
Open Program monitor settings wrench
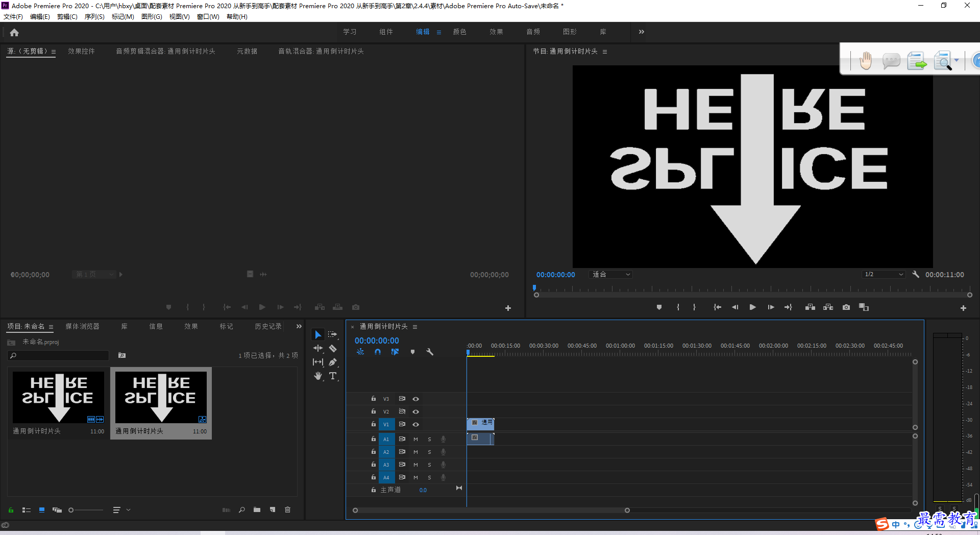point(916,275)
